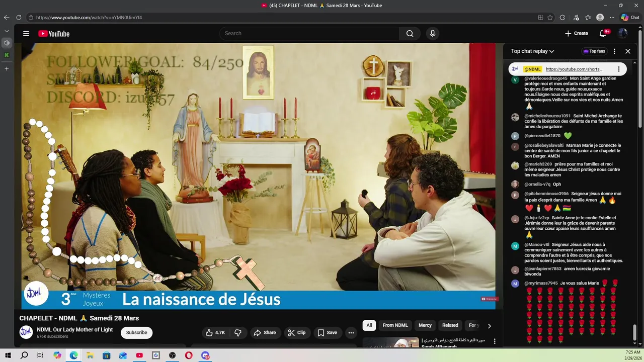Refresh the page with the reload icon
644x362 pixels.
tap(19, 17)
